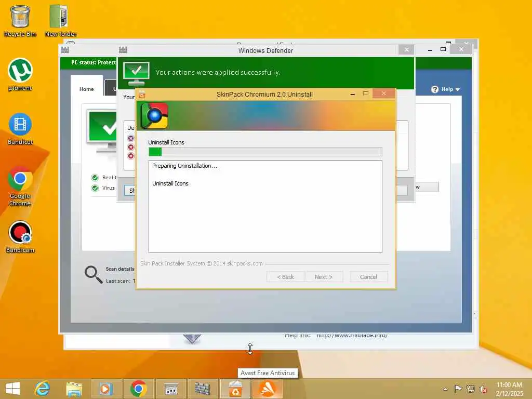Click Back in SkinPack uninstaller
Screen dimensions: 532x399
(x=285, y=277)
